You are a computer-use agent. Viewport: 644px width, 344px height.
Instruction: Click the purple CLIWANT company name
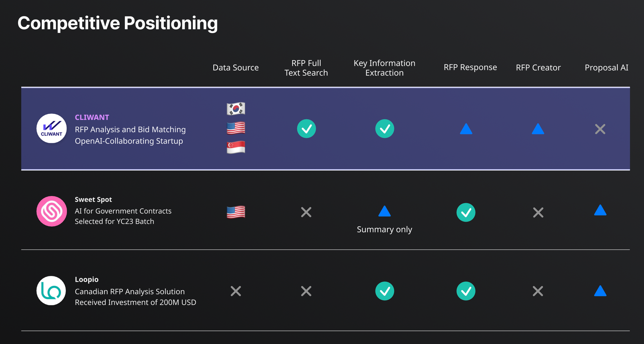[92, 117]
